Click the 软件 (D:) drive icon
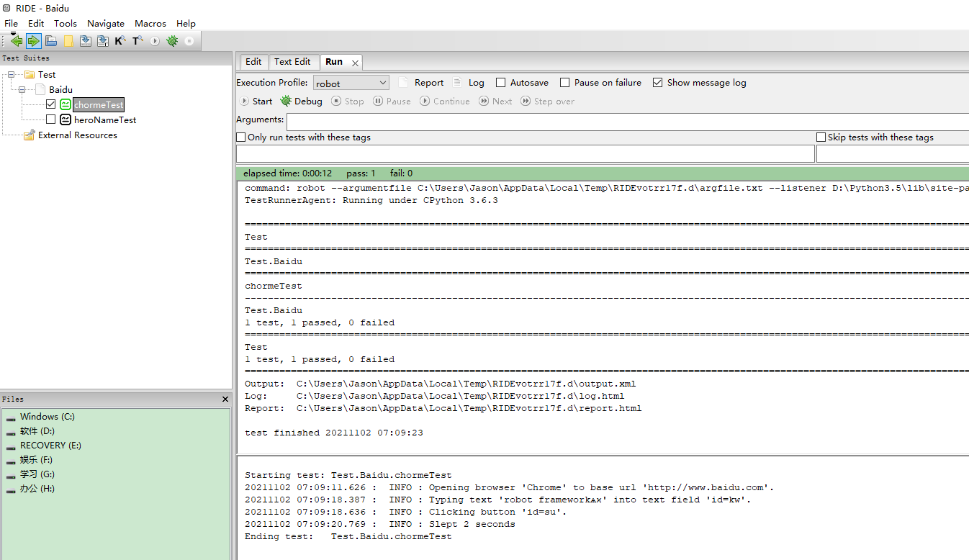The height and width of the screenshot is (560, 969). click(11, 432)
